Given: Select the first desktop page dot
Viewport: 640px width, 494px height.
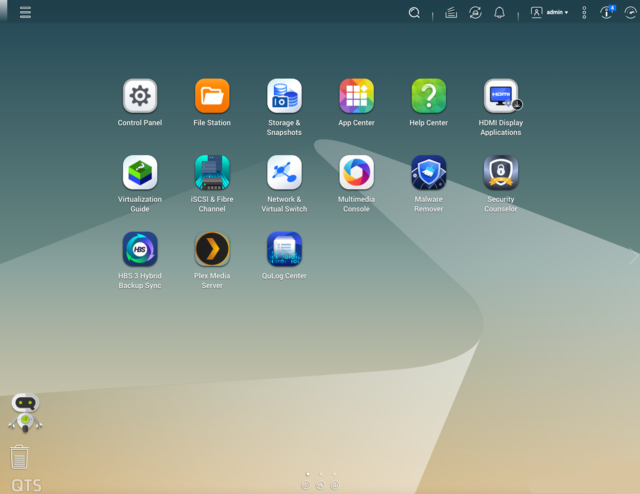Looking at the screenshot, I should tap(307, 474).
